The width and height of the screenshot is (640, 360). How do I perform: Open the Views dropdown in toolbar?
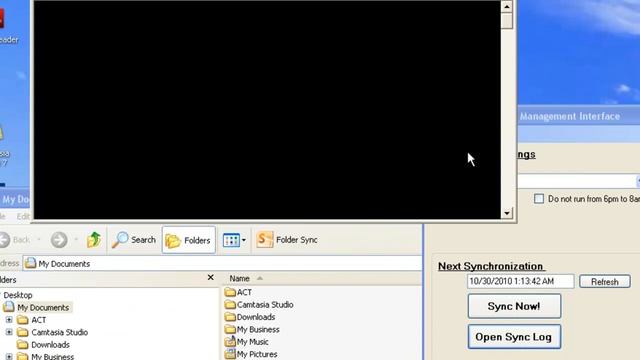pyautogui.click(x=234, y=240)
